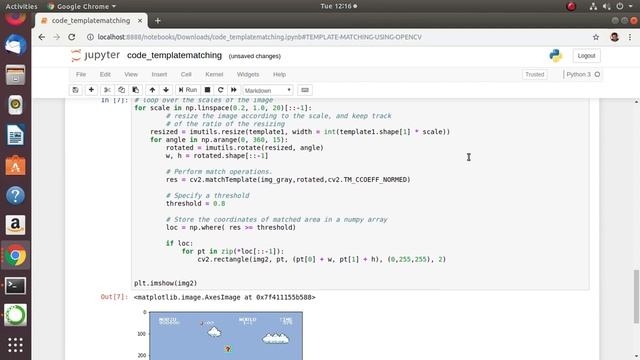Restart kernel and run all cells icon
The image size is (640, 360).
click(x=233, y=90)
